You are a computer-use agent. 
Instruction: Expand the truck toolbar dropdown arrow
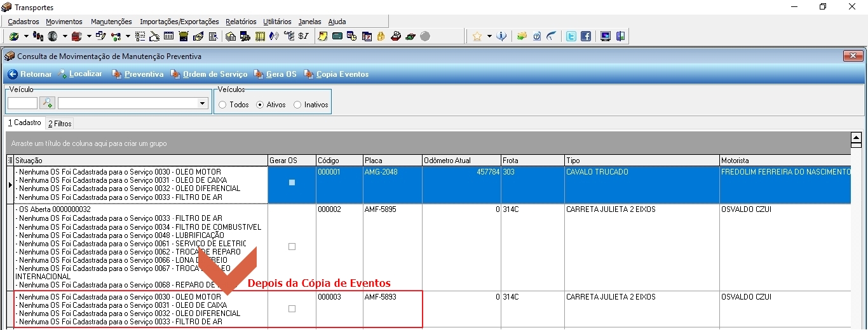(89, 36)
